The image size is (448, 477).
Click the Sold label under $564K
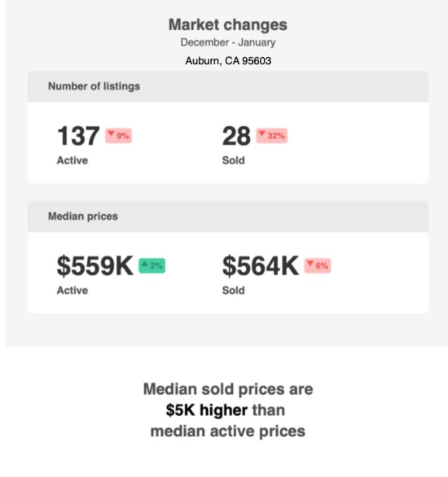click(x=234, y=291)
